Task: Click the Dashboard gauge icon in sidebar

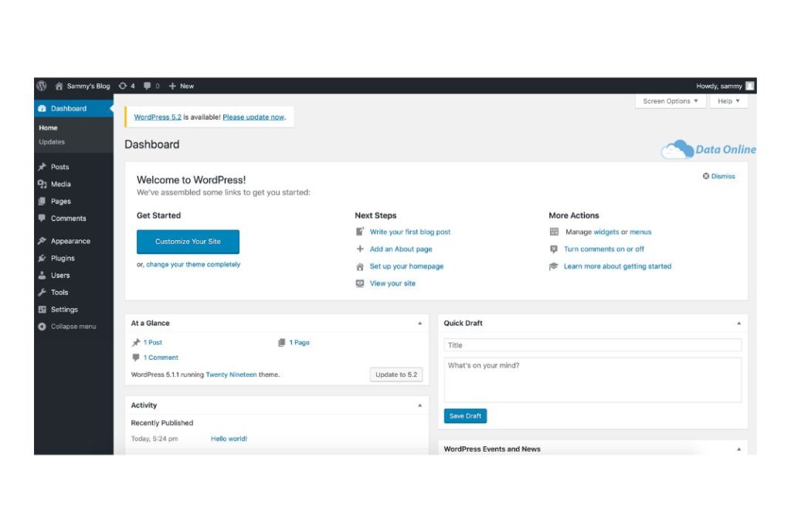Action: (x=42, y=108)
